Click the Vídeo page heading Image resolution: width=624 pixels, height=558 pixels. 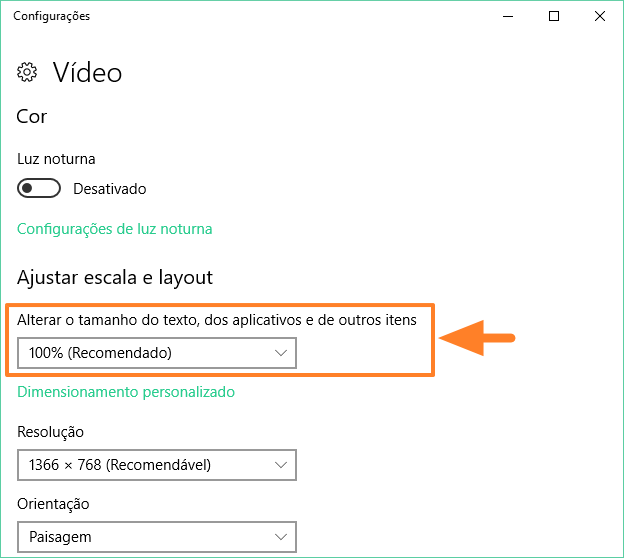[87, 73]
